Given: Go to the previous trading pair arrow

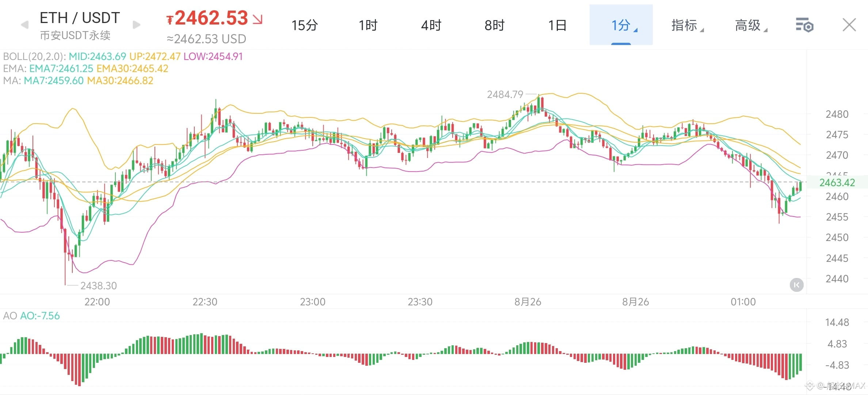Looking at the screenshot, I should click(25, 25).
